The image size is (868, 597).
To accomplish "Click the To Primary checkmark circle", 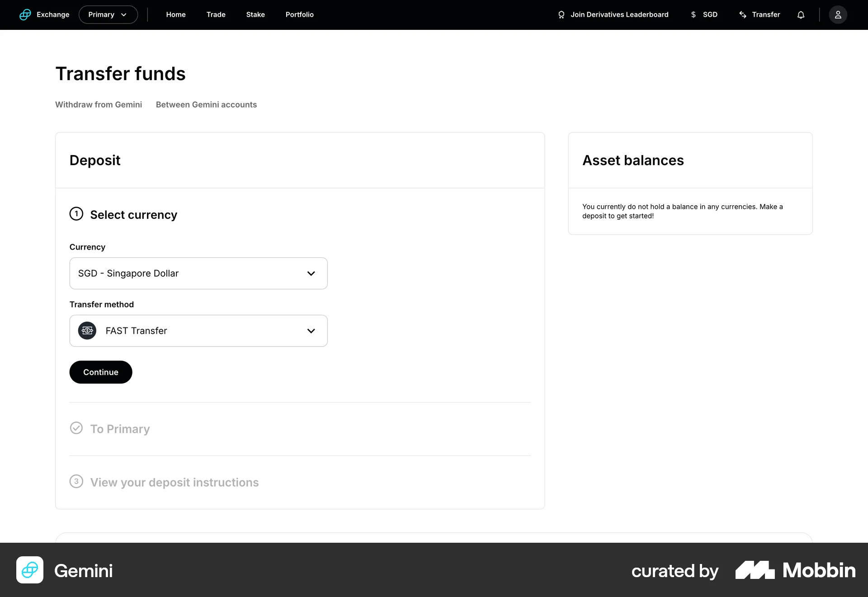I will click(76, 428).
